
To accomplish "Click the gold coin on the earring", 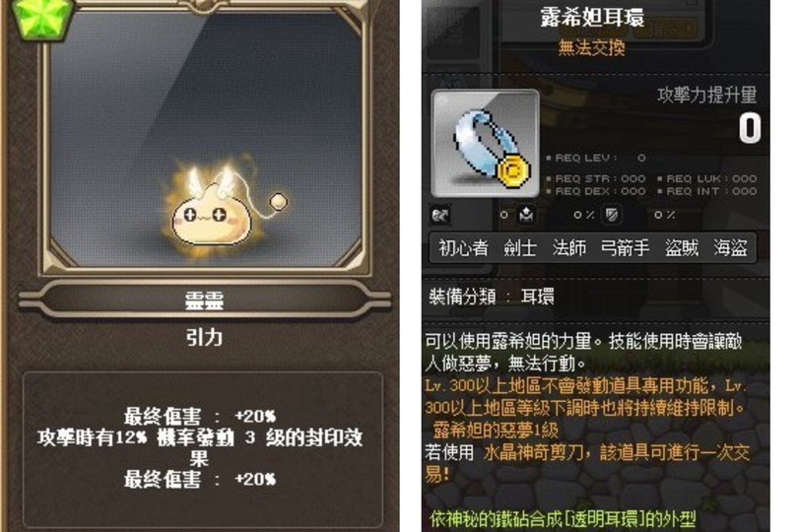I will [x=512, y=171].
